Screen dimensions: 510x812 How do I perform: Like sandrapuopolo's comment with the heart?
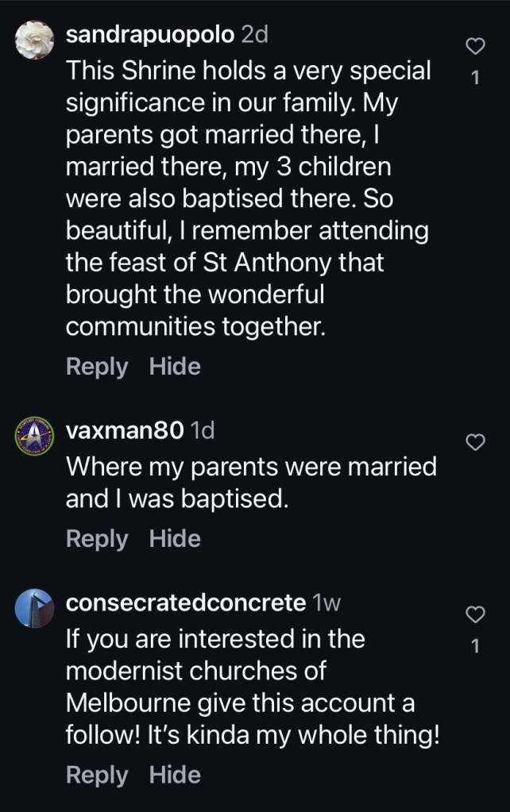point(474,48)
